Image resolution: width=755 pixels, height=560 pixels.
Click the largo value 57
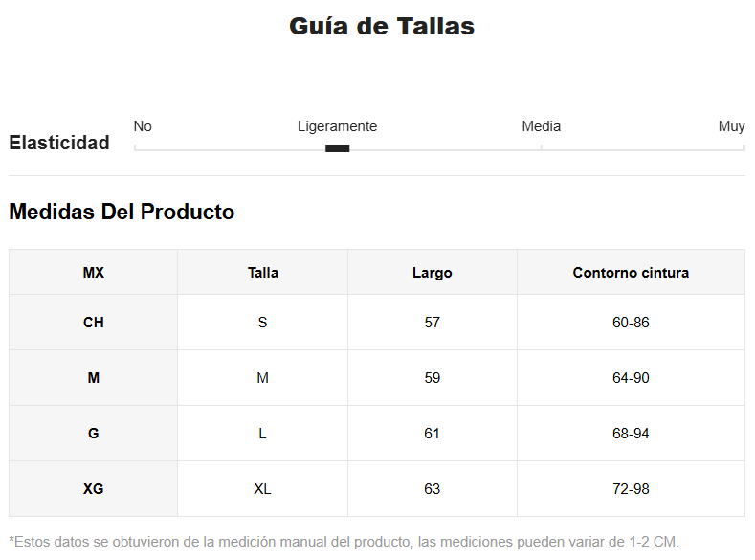pyautogui.click(x=432, y=323)
